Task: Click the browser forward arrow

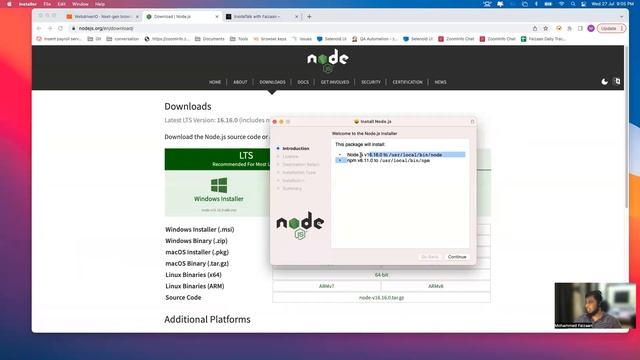Action: coord(50,29)
